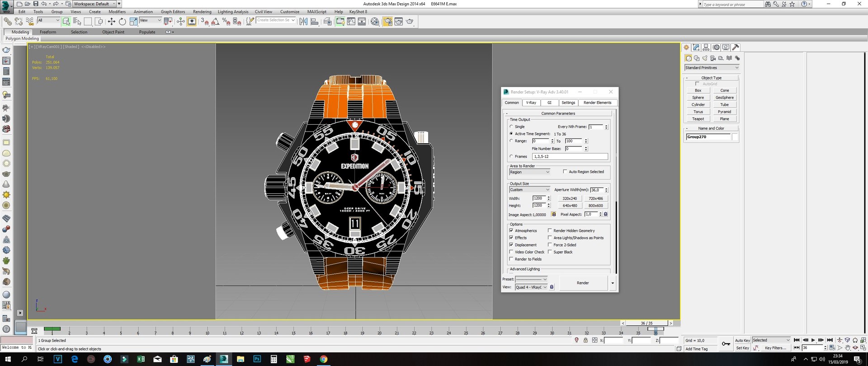Open View Quad 4 dropdown
868x366 pixels.
pyautogui.click(x=532, y=287)
